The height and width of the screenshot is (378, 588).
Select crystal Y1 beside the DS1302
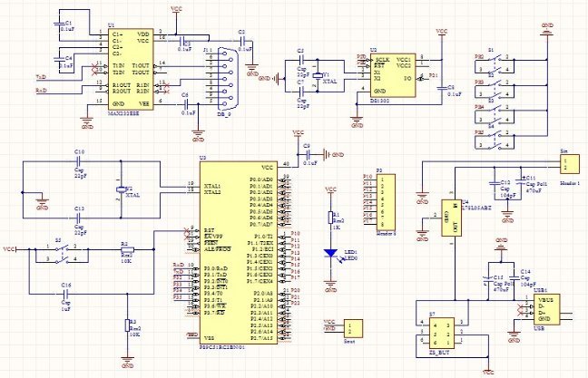tap(318, 75)
